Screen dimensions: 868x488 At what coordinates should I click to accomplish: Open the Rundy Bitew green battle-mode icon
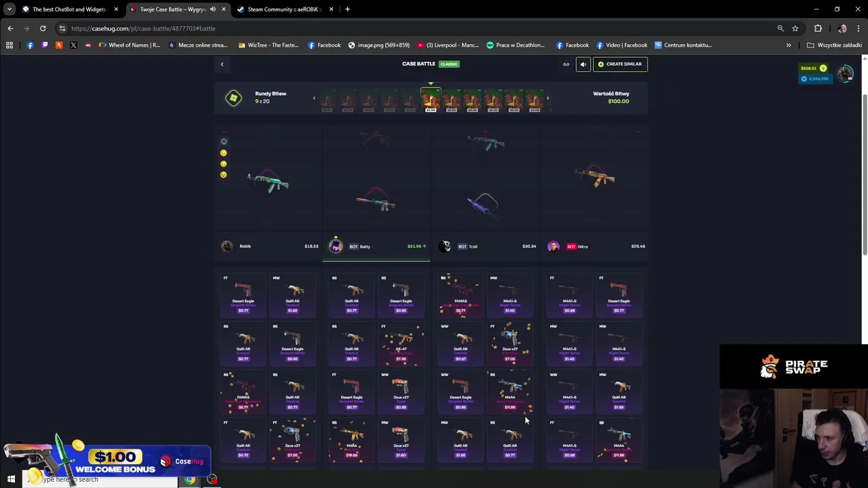point(233,98)
